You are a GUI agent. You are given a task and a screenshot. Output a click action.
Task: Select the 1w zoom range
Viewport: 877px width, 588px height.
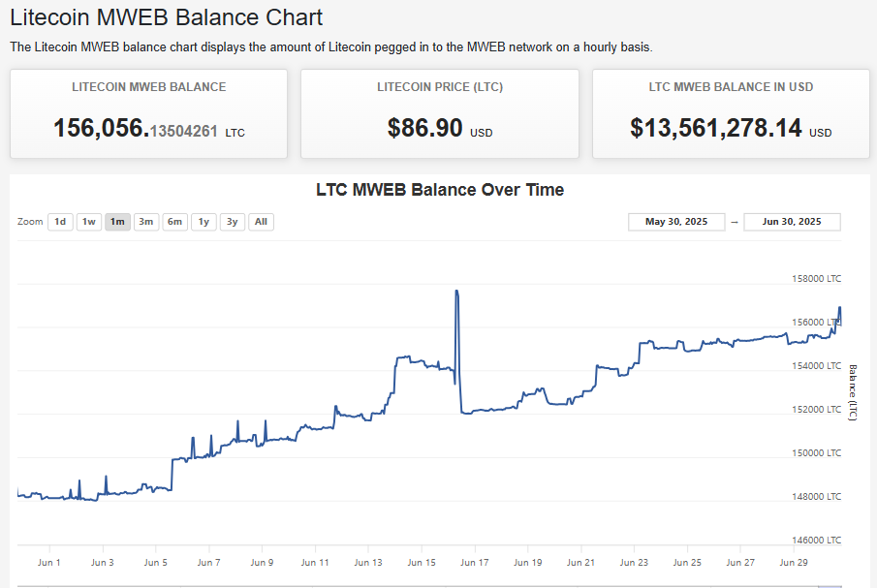(89, 222)
